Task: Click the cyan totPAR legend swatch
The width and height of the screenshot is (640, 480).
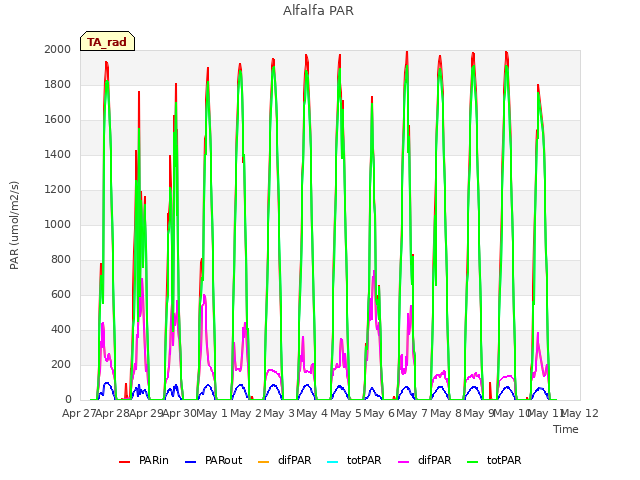Action: tap(333, 462)
